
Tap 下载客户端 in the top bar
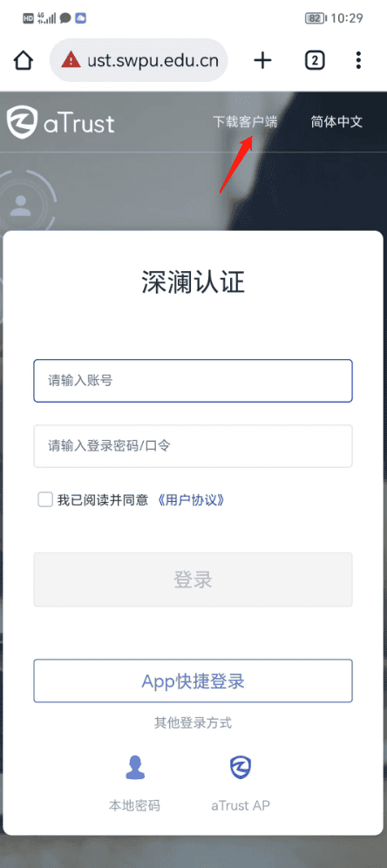click(245, 122)
